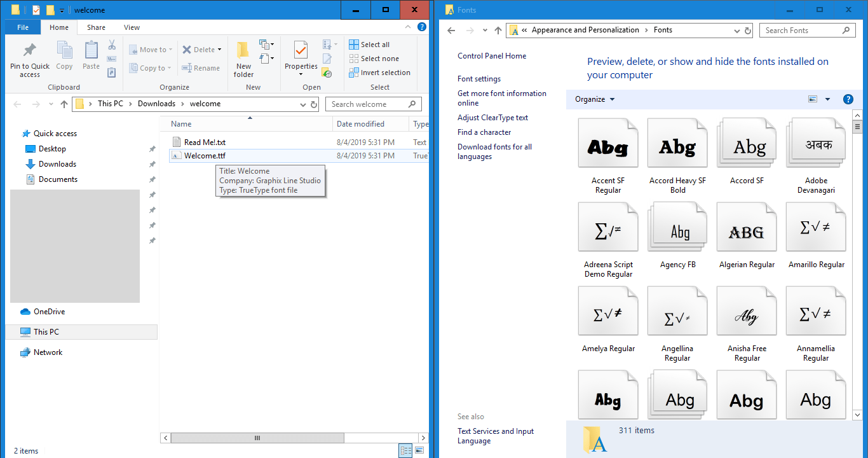Refresh the welcome folder view
This screenshot has width=868, height=458.
click(x=314, y=104)
